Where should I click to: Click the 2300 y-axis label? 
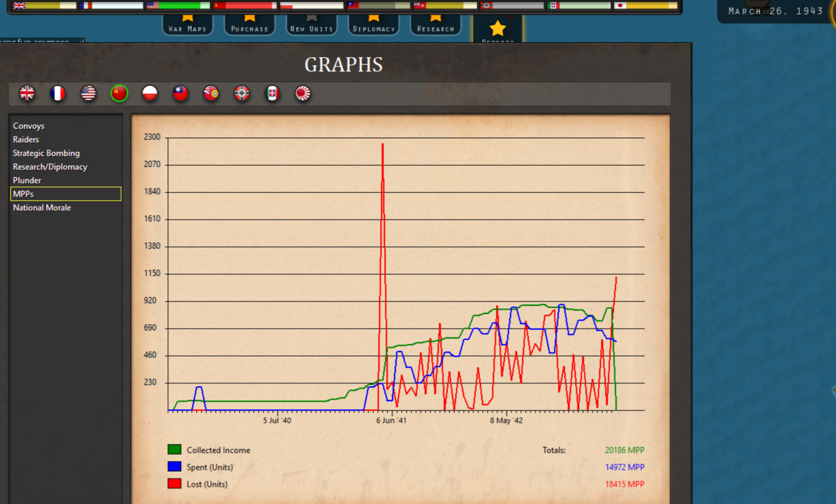[152, 137]
